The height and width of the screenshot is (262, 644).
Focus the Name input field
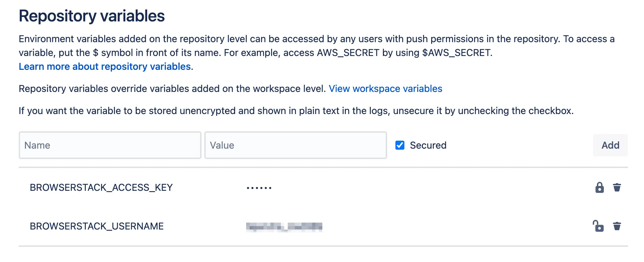click(110, 145)
